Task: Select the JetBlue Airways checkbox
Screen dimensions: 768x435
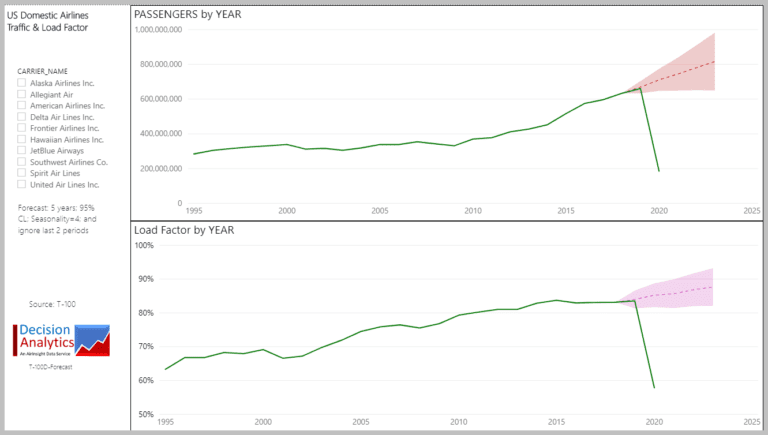Action: coord(22,150)
